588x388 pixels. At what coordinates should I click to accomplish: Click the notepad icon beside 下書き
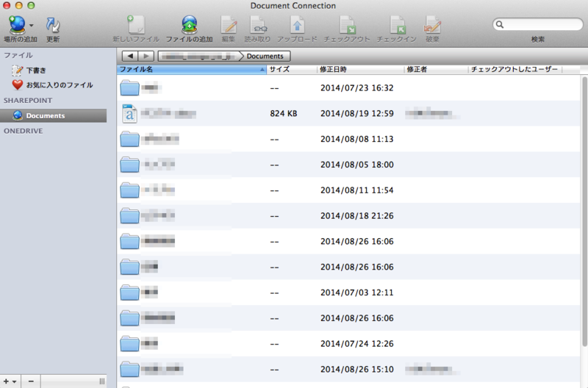[17, 70]
